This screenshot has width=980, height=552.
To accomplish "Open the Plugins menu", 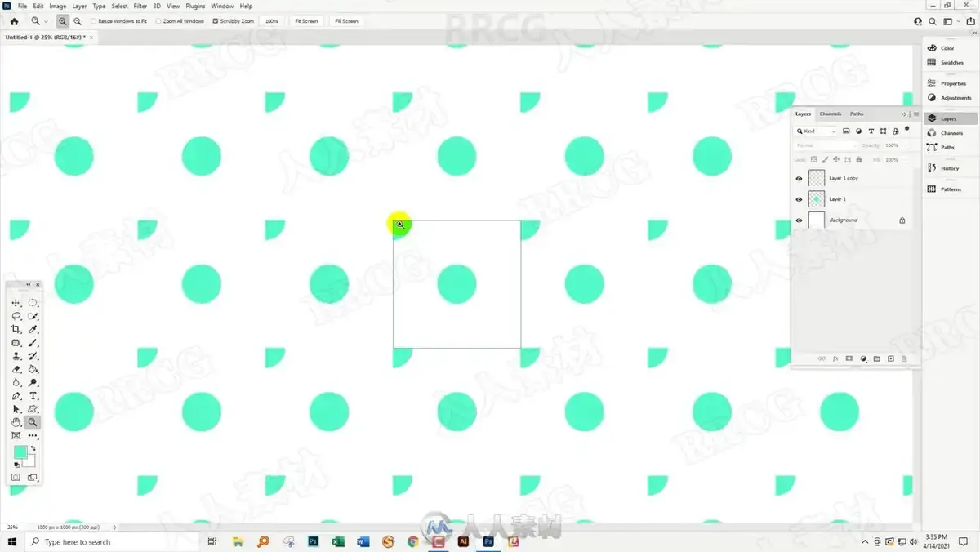I will (196, 6).
